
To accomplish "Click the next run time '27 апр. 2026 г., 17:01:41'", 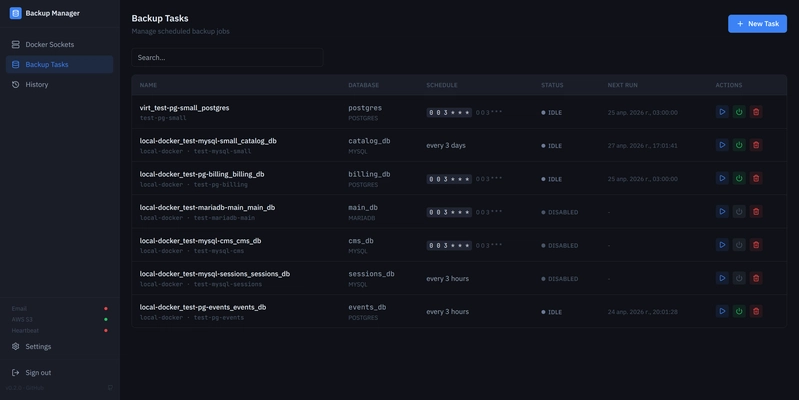I will 643,146.
